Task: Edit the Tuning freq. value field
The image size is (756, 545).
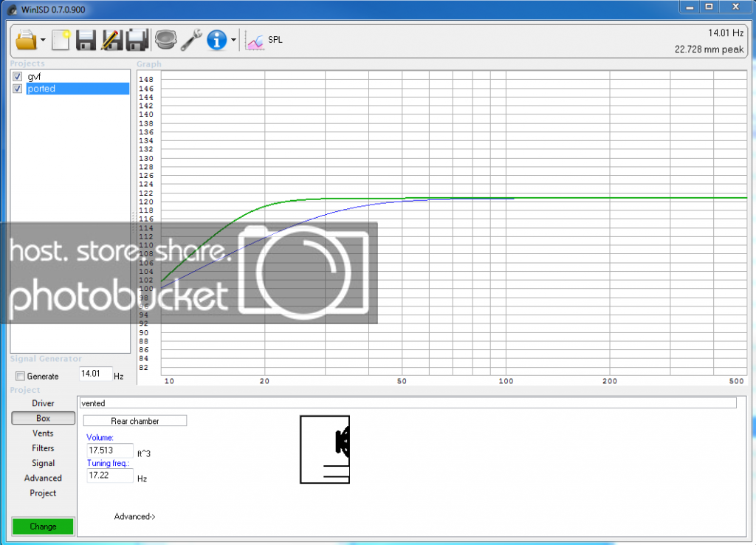Action: pyautogui.click(x=109, y=475)
